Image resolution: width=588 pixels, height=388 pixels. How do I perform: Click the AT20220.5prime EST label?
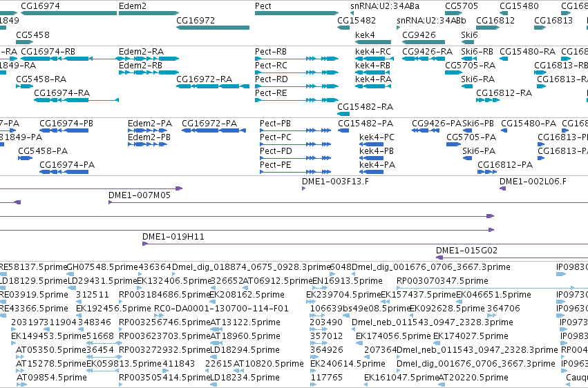[x=473, y=378]
